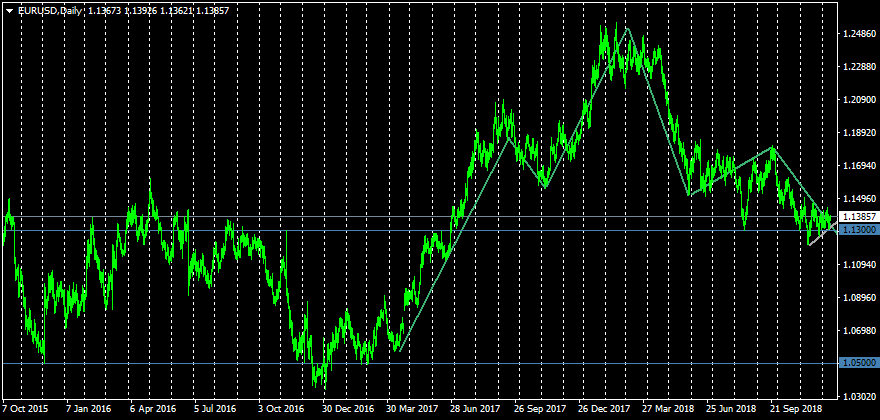Click the 1.20900 price scale label
This screenshot has width=880, height=420.
coord(858,100)
